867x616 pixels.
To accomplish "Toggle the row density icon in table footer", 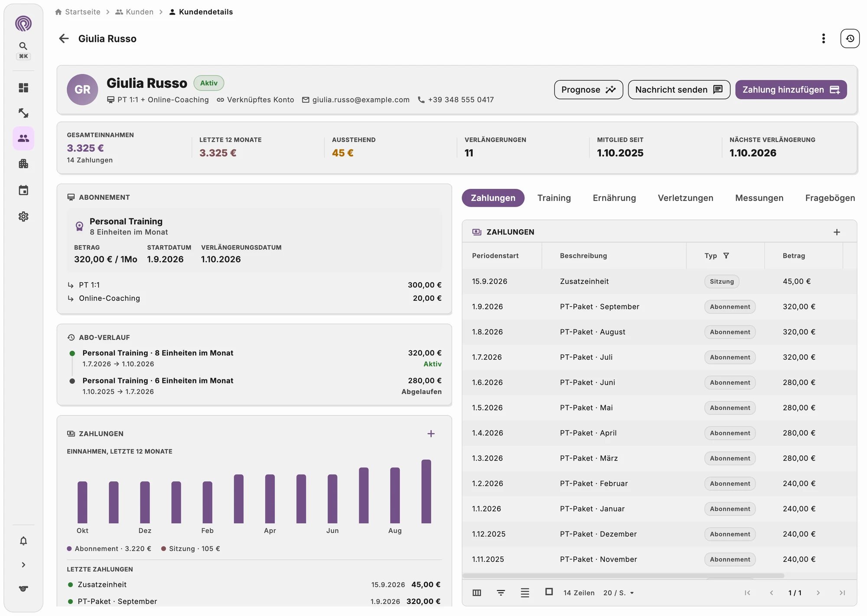I will (x=525, y=593).
